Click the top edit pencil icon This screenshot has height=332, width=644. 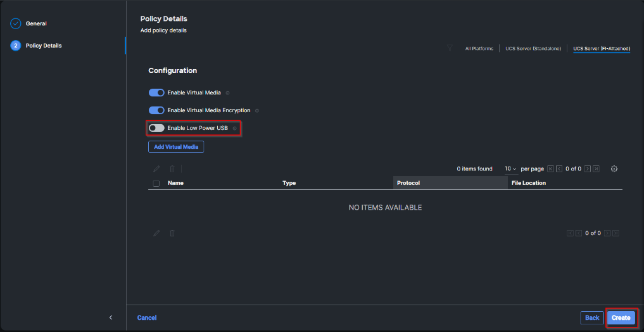[x=156, y=169]
